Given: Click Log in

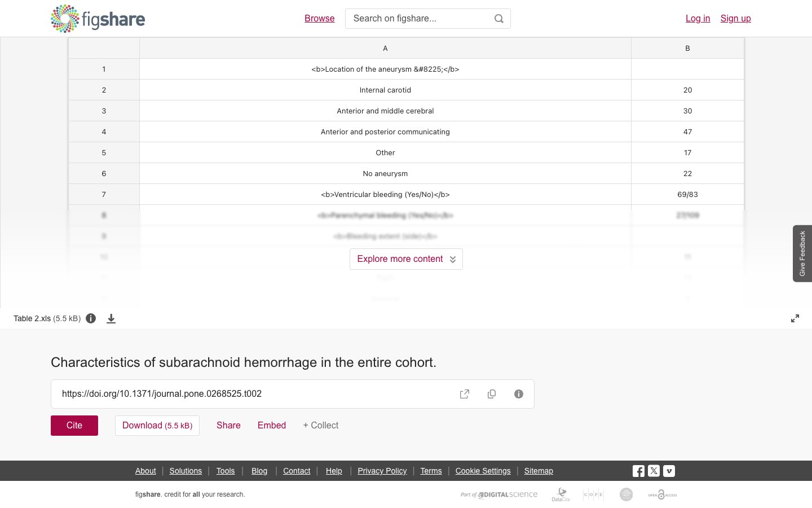Looking at the screenshot, I should [x=698, y=19].
